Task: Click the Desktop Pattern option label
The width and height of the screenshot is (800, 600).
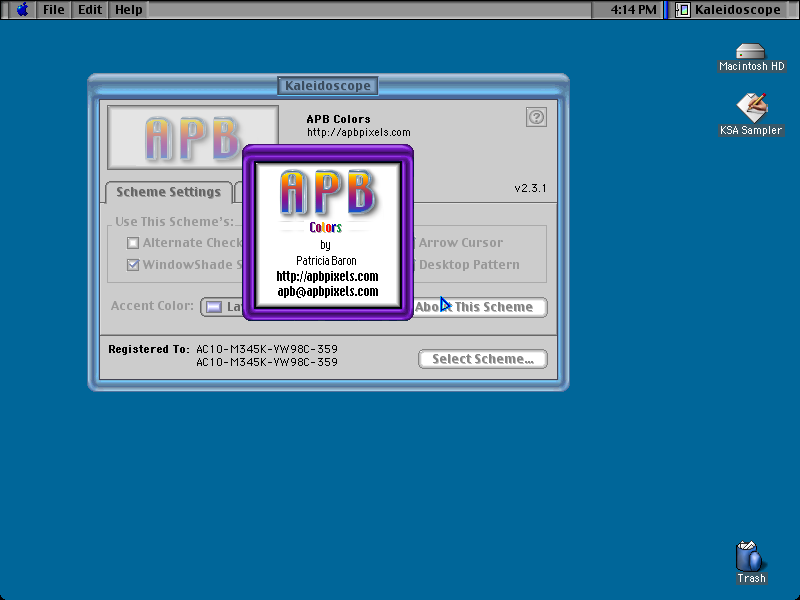Action: click(x=469, y=265)
